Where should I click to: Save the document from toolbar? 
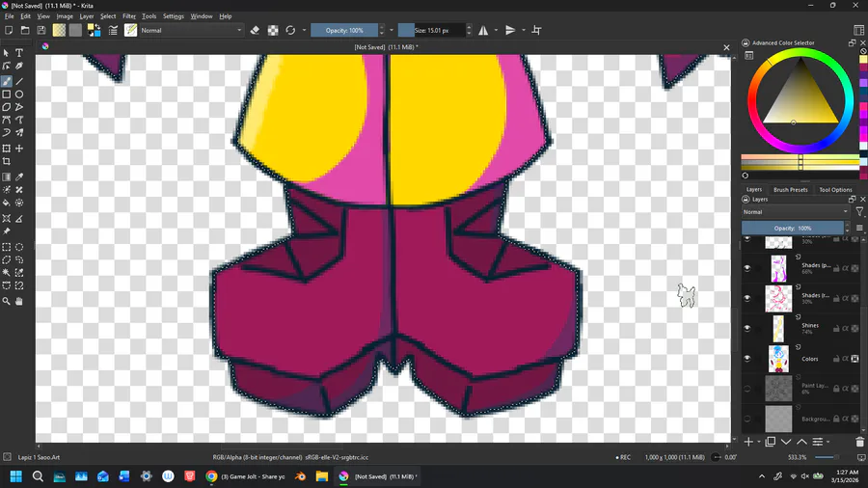tap(41, 31)
